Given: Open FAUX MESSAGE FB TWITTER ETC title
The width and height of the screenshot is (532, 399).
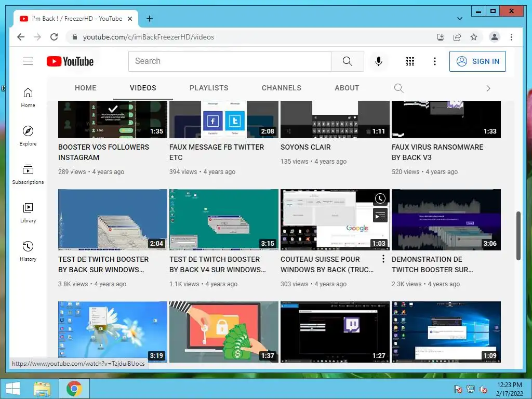Looking at the screenshot, I should [217, 152].
